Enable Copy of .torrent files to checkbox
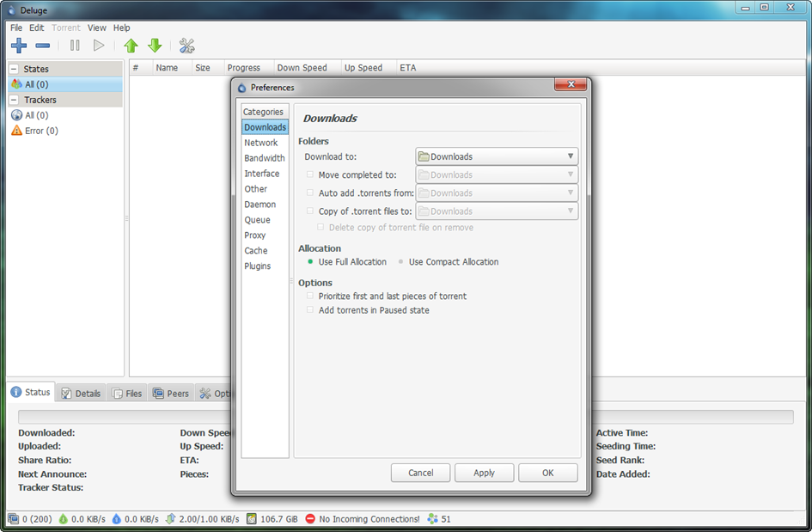This screenshot has height=532, width=812. coord(310,211)
